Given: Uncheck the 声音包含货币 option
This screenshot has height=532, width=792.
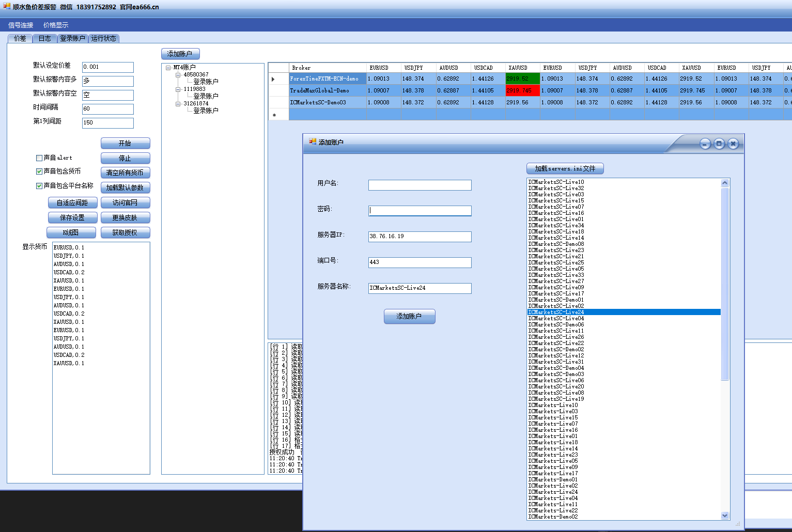Looking at the screenshot, I should click(x=39, y=171).
